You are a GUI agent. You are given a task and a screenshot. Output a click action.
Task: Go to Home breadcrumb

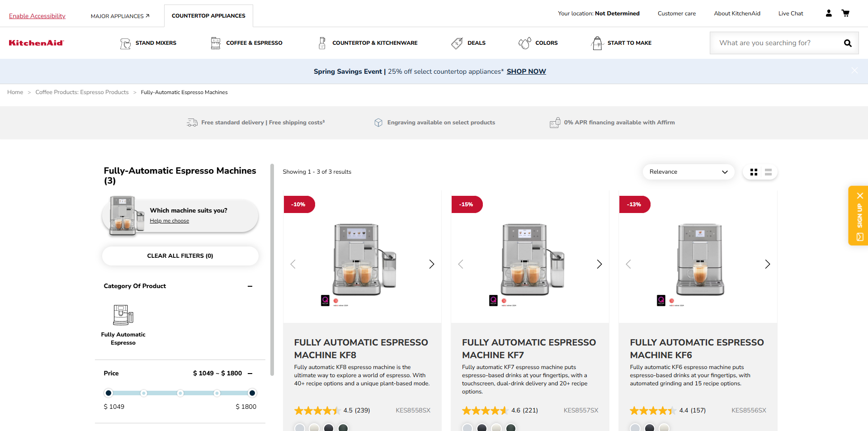pos(15,92)
